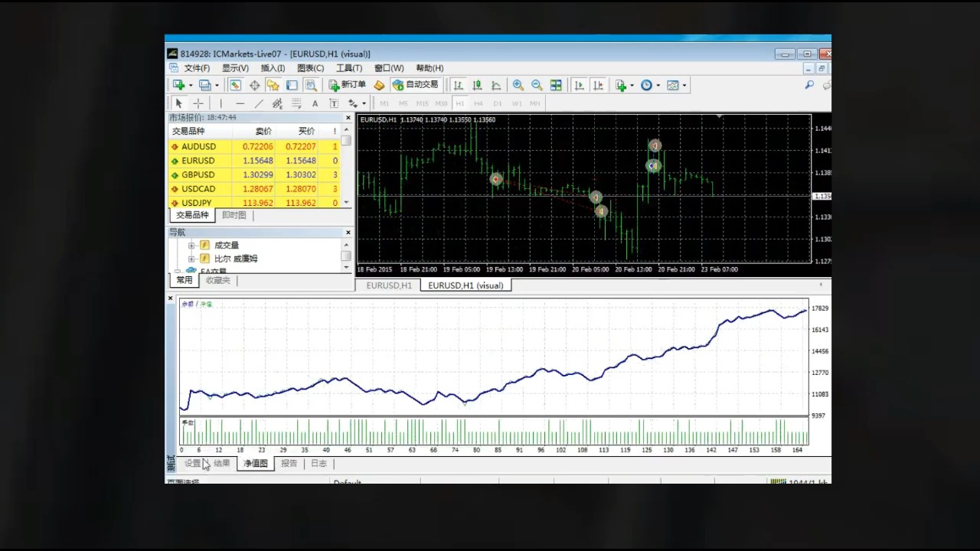Open the chart profiles icon
This screenshot has height=551, width=980.
point(205,85)
